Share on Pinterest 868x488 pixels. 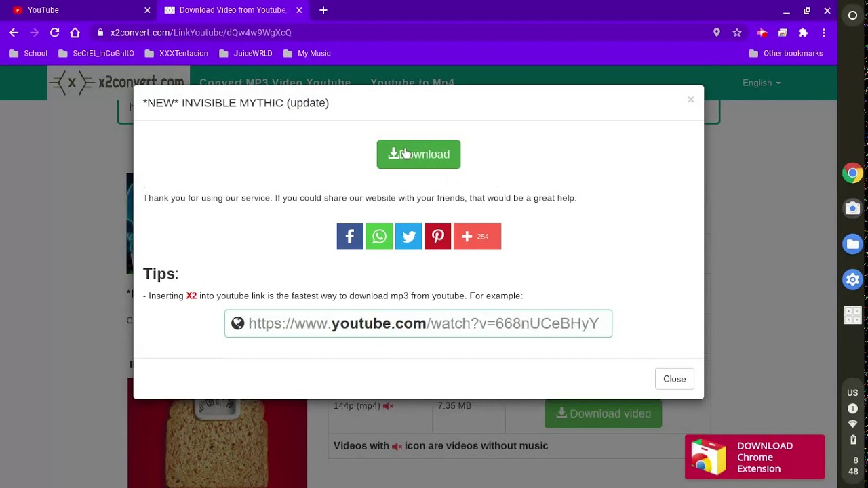pyautogui.click(x=437, y=237)
